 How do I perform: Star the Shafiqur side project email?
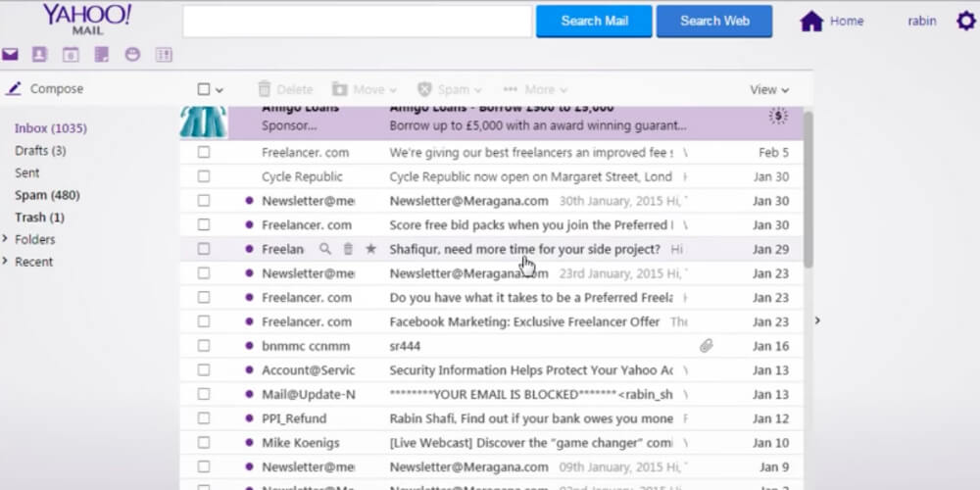(x=370, y=249)
